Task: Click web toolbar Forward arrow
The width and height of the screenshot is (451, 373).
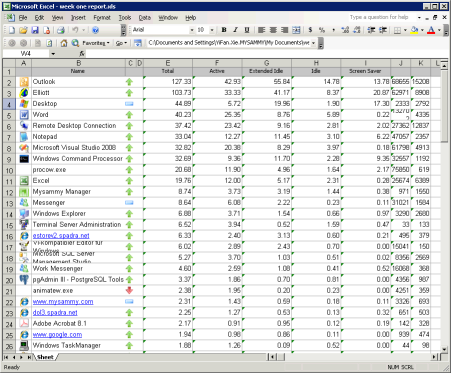Action: (x=23, y=43)
